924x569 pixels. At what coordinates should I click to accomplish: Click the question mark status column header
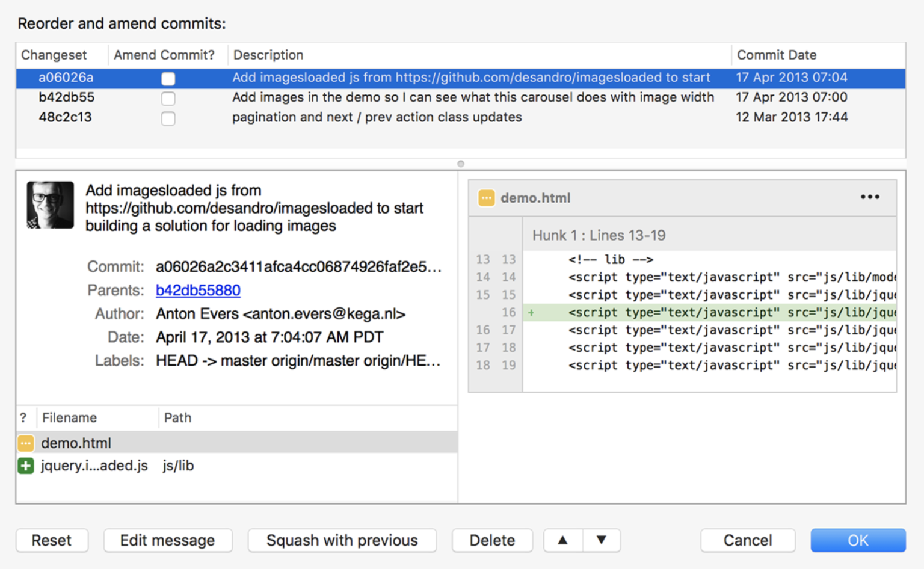coord(24,417)
